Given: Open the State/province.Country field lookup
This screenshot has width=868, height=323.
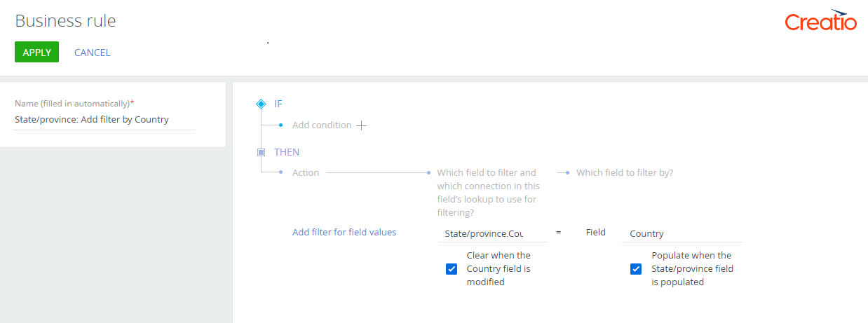Looking at the screenshot, I should tap(491, 233).
